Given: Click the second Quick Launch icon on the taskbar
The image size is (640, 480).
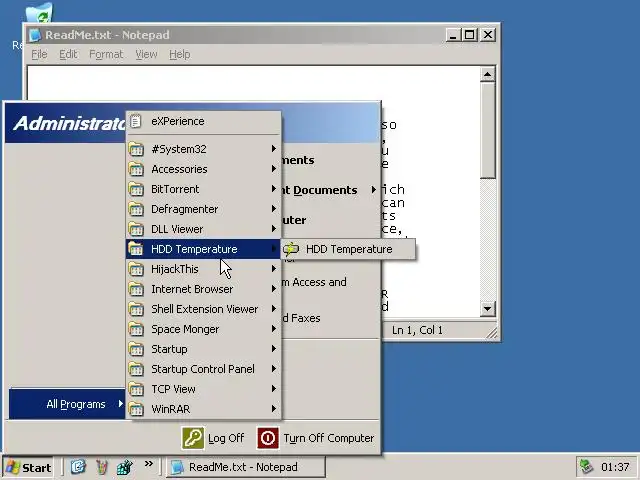Looking at the screenshot, I should (102, 467).
